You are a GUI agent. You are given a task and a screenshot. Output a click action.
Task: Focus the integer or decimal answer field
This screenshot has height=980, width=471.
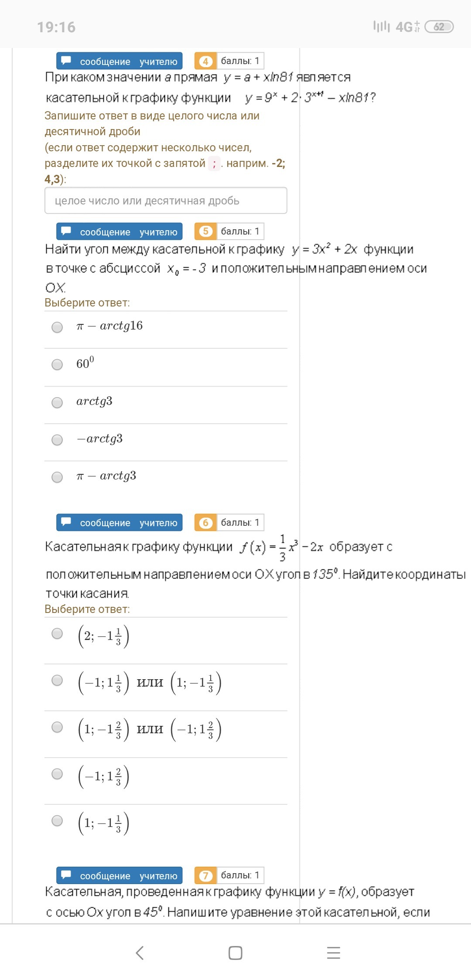tap(166, 201)
